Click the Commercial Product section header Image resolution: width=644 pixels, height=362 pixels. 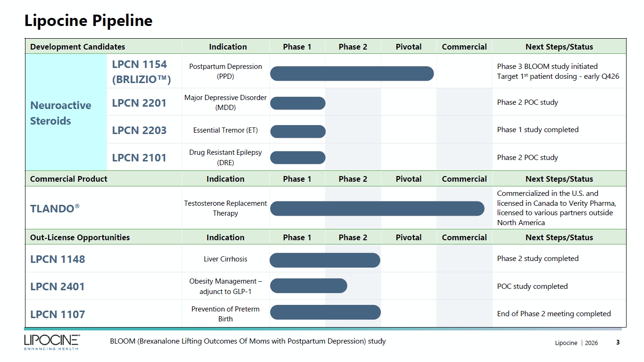69,179
